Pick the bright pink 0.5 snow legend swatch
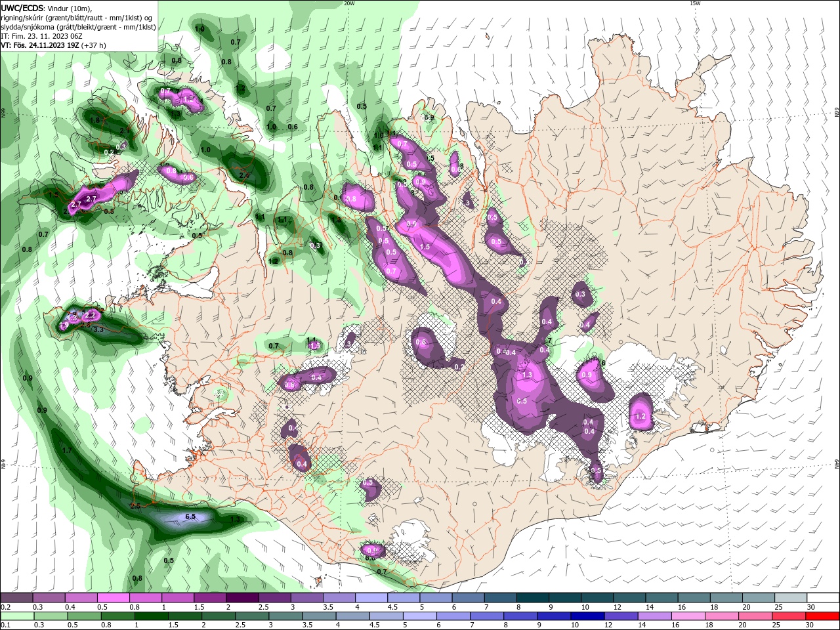Viewport: 840px width, 630px height. pyautogui.click(x=114, y=598)
